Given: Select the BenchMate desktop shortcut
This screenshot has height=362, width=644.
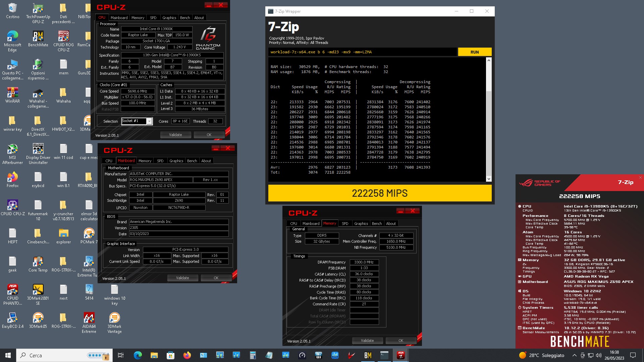Looking at the screenshot, I should tap(38, 39).
